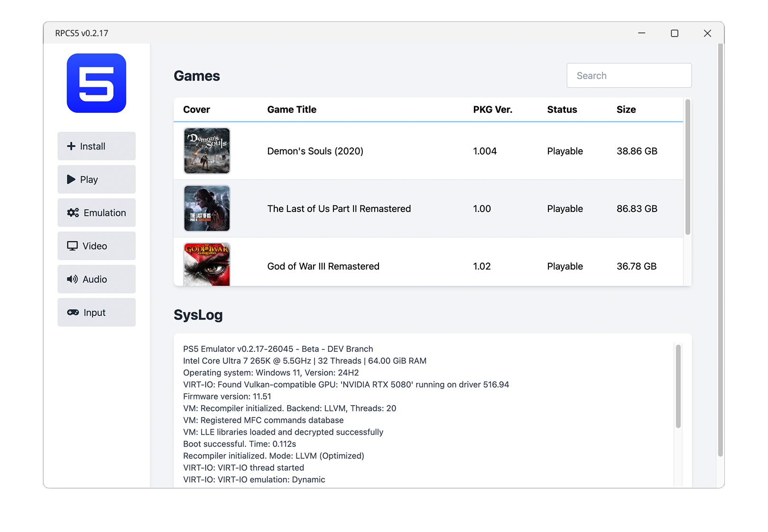Viewport: 768px width, 532px height.
Task: Click the RPCS5 blue logo
Action: tap(96, 83)
